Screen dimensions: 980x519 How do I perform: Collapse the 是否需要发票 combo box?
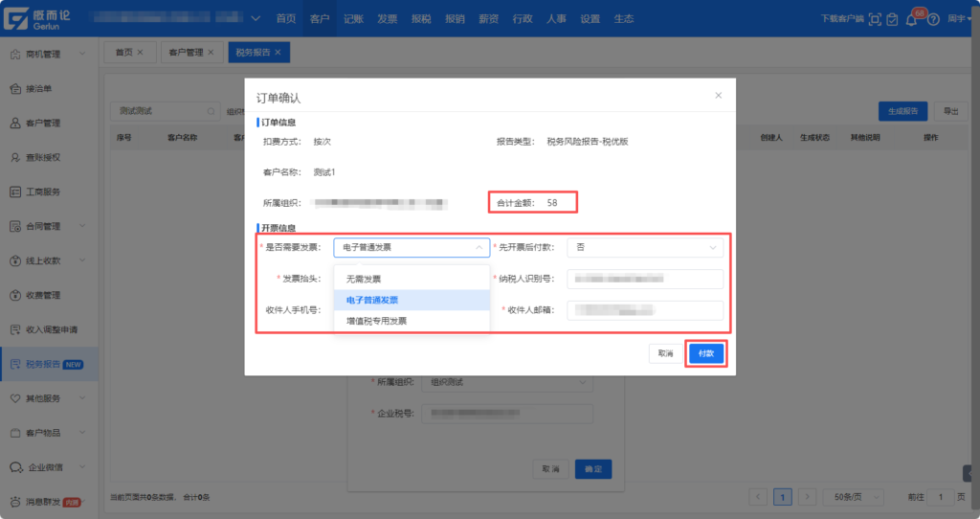coord(412,247)
